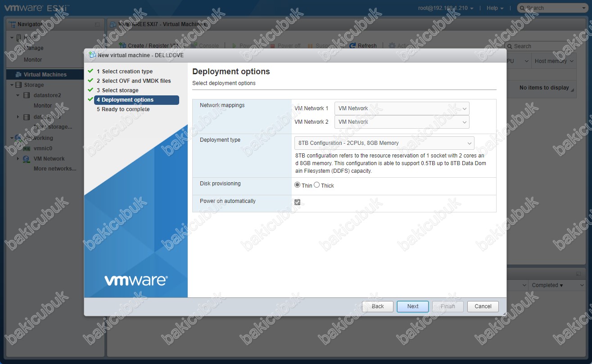
Task: Click the Next button
Action: coord(412,306)
